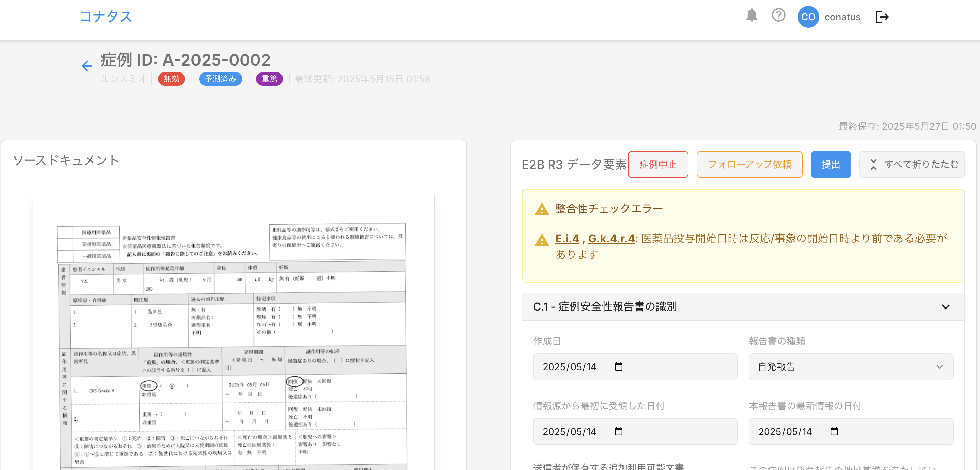The width and height of the screenshot is (980, 470).
Task: Click the 整合性チェックエラー warning icon
Action: pyautogui.click(x=542, y=209)
